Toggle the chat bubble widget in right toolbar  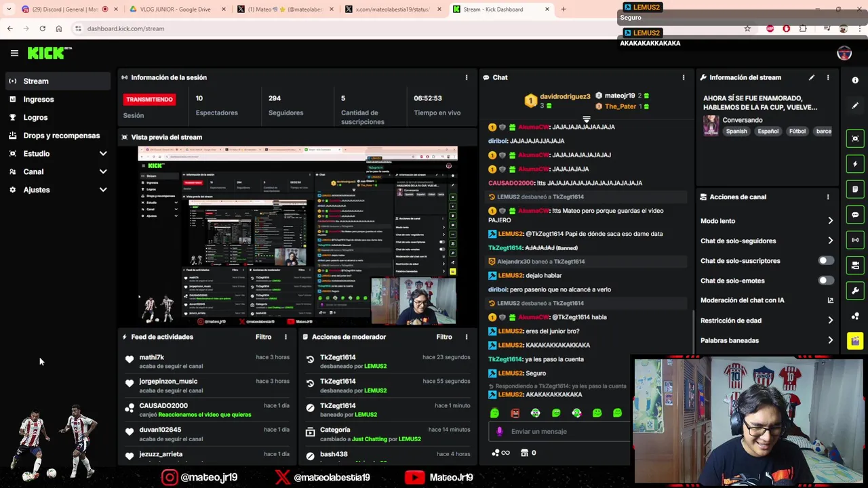(855, 215)
